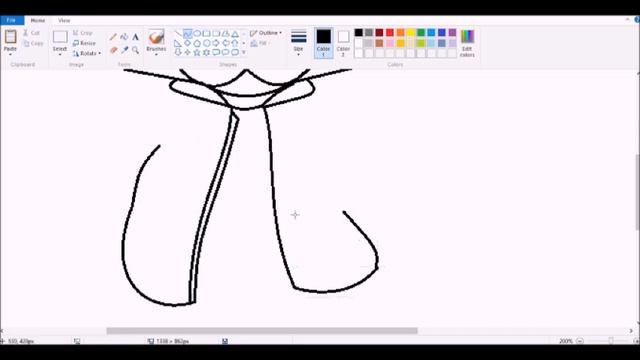Choose the Rectangle shape
This screenshot has width=640, height=360.
pos(207,33)
